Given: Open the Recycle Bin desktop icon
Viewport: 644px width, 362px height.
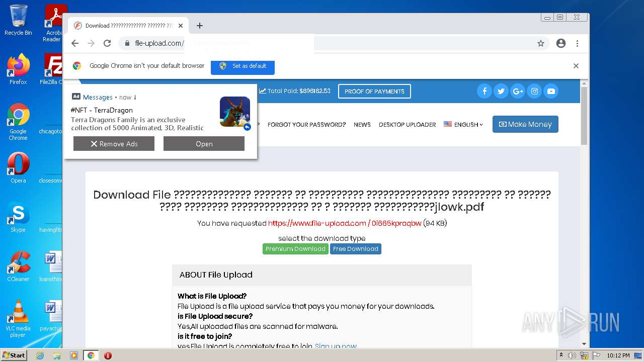Looking at the screenshot, I should pos(18,21).
